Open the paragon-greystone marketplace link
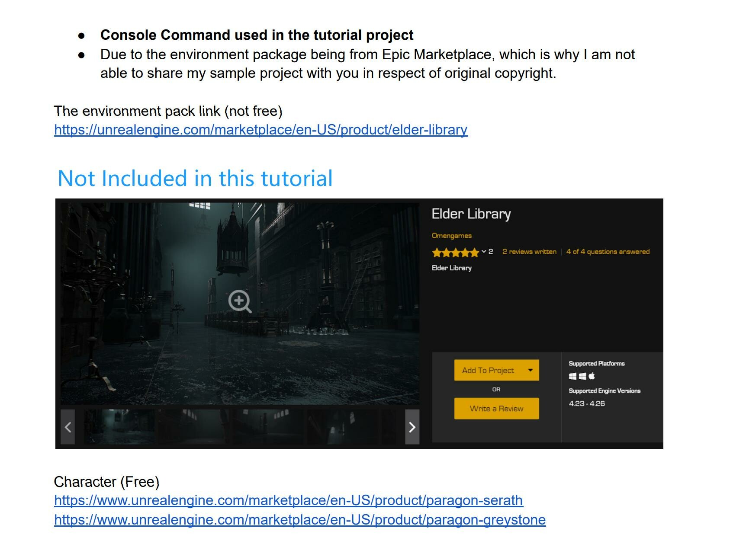 point(300,519)
